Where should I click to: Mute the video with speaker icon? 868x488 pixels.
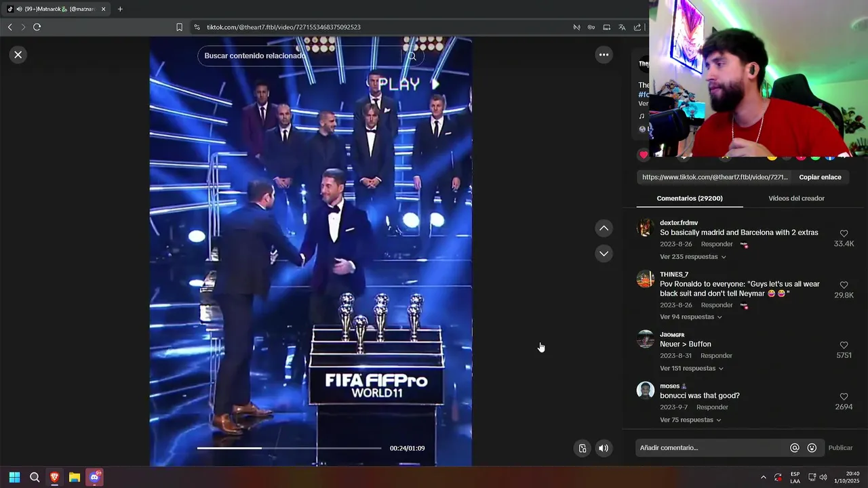click(603, 448)
